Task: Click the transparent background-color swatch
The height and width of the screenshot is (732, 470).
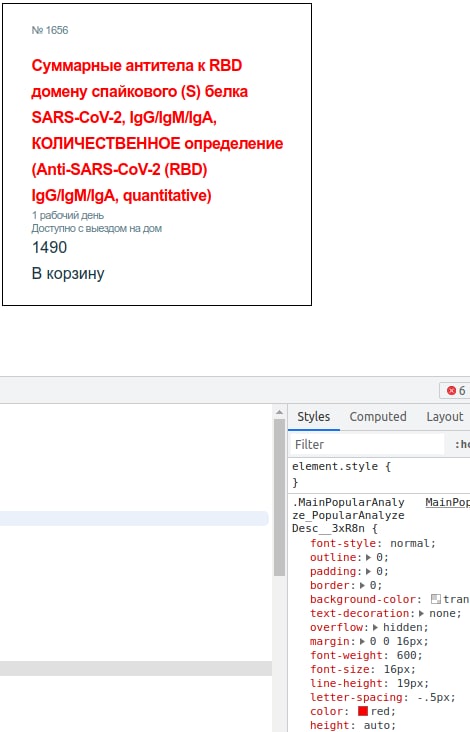Action: [435, 599]
